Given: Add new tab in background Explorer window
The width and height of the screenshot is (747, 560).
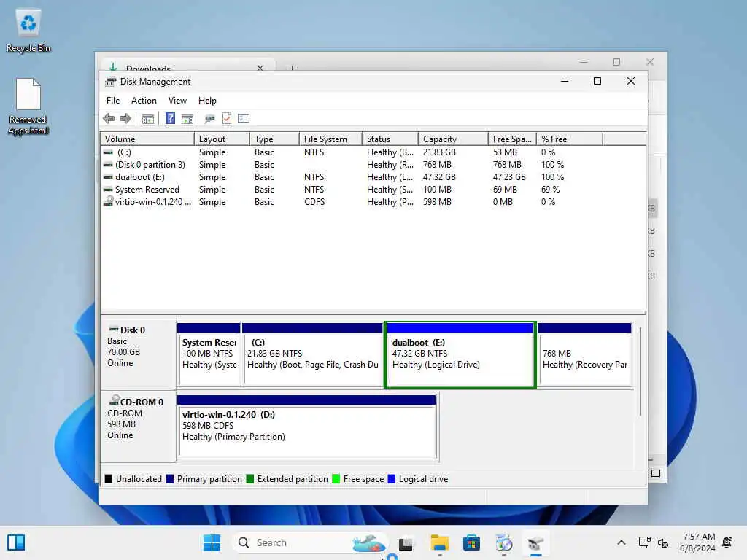Looking at the screenshot, I should pos(292,68).
